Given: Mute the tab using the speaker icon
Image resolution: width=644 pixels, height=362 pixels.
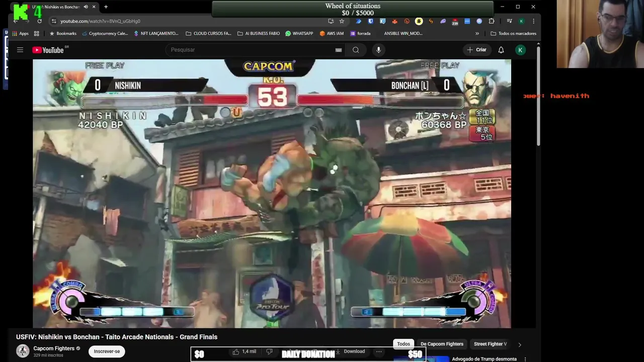Looking at the screenshot, I should (86, 7).
